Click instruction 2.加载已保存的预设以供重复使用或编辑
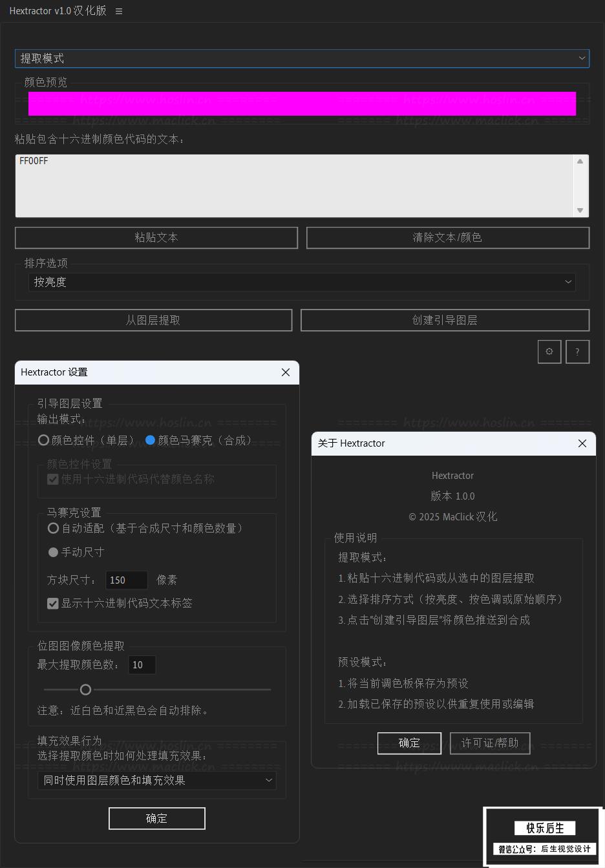The width and height of the screenshot is (605, 868). click(436, 704)
